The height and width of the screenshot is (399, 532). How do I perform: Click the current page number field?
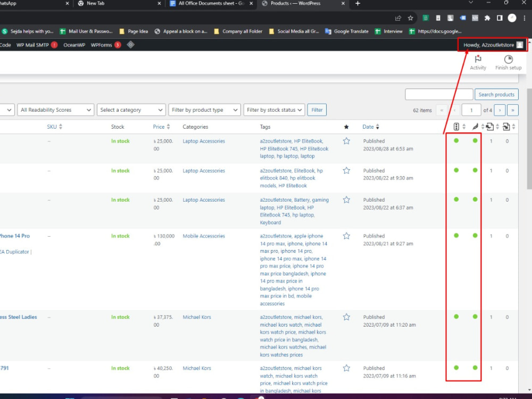[x=471, y=110]
